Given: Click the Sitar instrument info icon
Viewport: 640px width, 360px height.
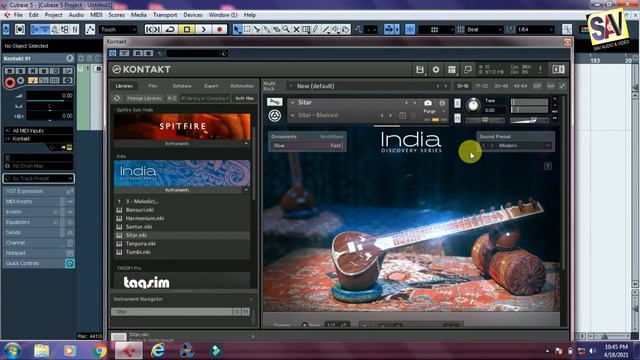Looking at the screenshot, I should coord(442,103).
